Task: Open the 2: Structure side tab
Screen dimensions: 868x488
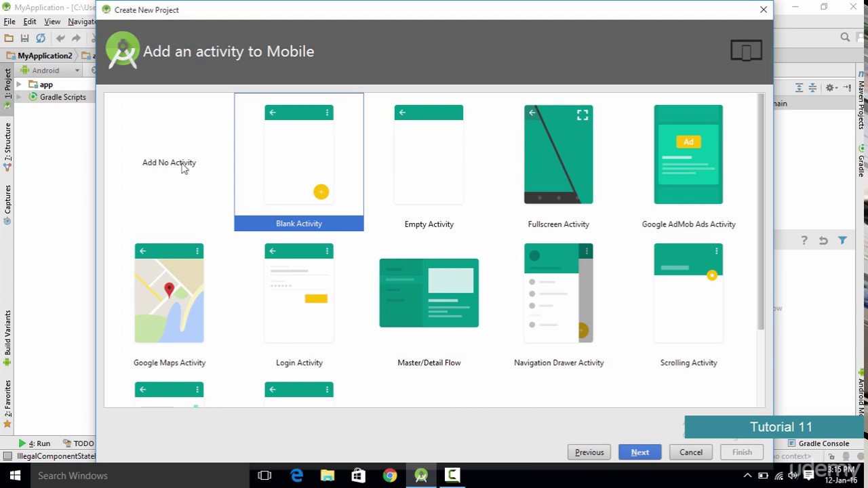Action: coord(7,146)
